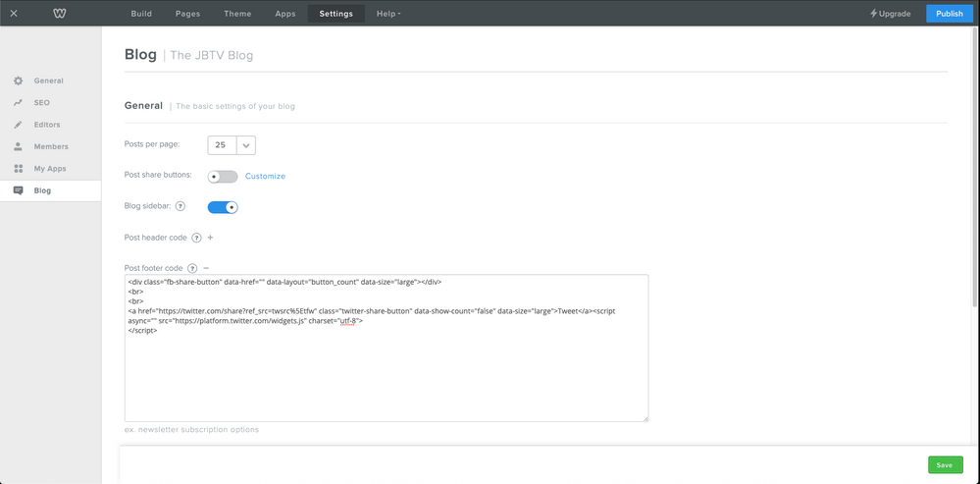Click the Posts per page value 25
This screenshot has height=484, width=980.
pos(221,145)
